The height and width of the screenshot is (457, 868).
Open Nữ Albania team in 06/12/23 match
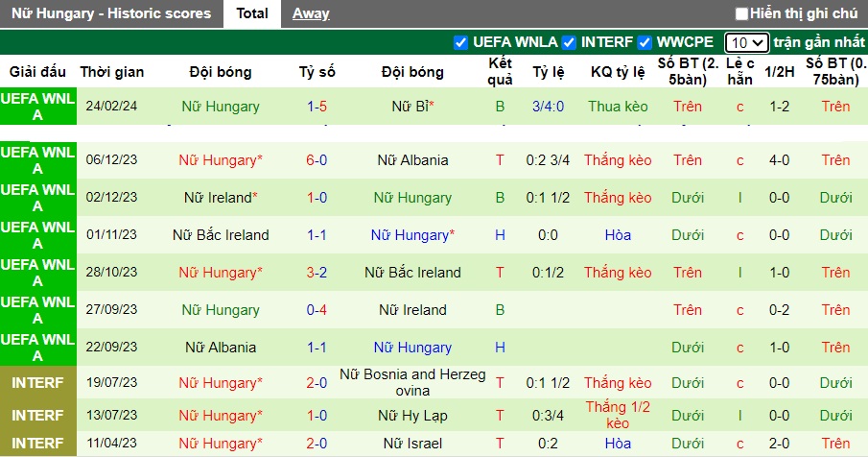412,160
